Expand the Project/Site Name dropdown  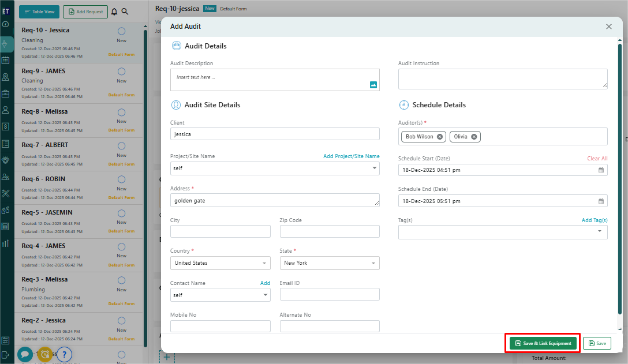click(375, 168)
